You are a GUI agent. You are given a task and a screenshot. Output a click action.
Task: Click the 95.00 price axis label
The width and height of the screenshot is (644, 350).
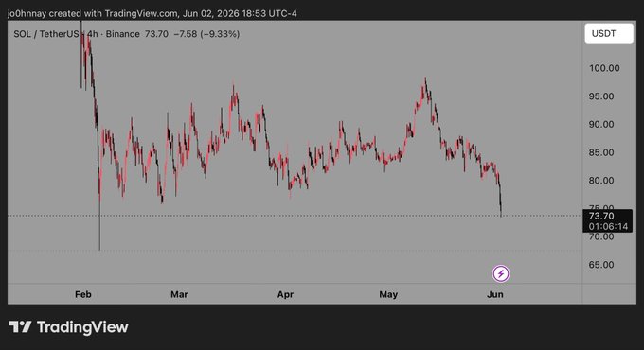click(601, 96)
